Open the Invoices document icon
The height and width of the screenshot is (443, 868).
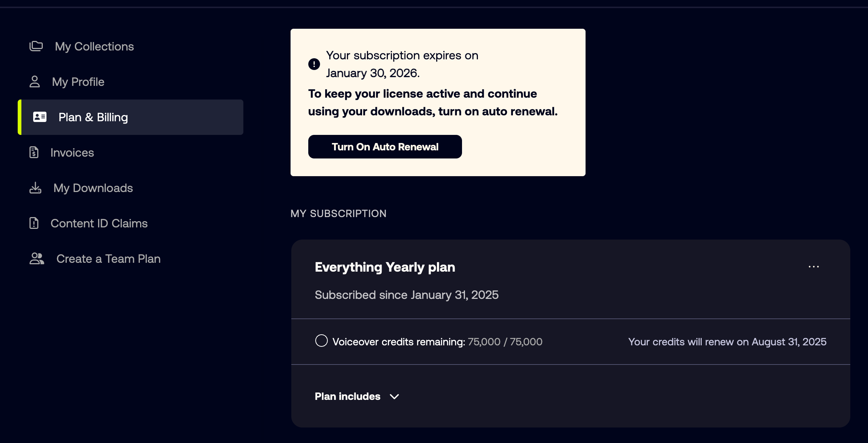tap(34, 152)
